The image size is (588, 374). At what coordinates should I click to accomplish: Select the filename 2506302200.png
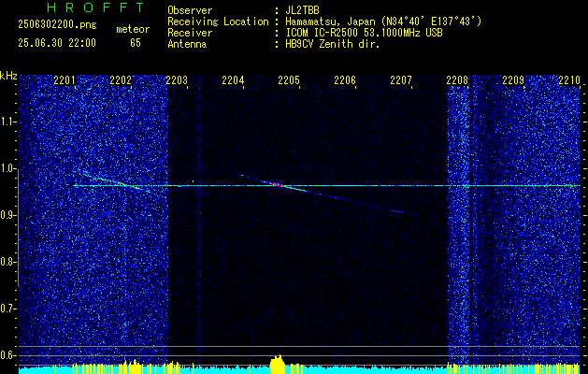pyautogui.click(x=57, y=24)
